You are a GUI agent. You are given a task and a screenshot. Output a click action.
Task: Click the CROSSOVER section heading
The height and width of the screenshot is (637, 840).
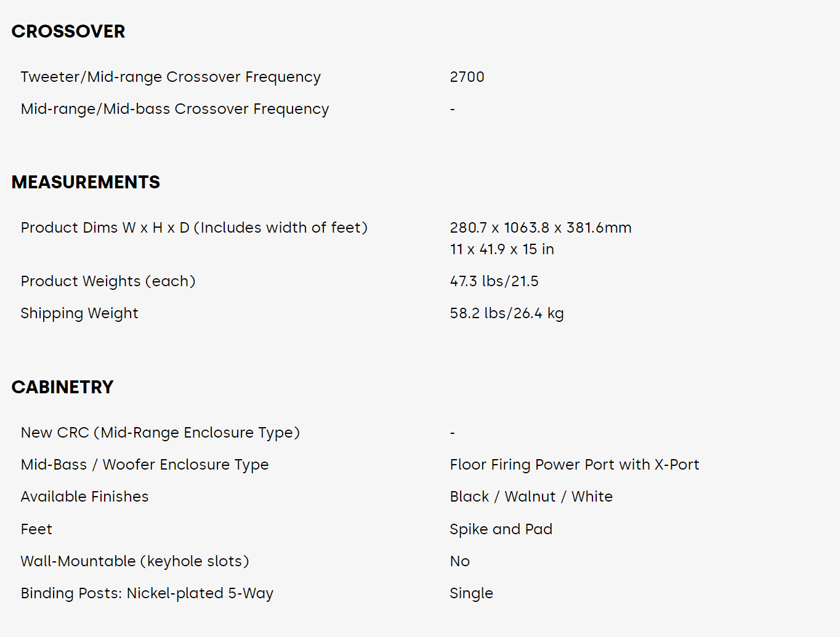[x=68, y=31]
